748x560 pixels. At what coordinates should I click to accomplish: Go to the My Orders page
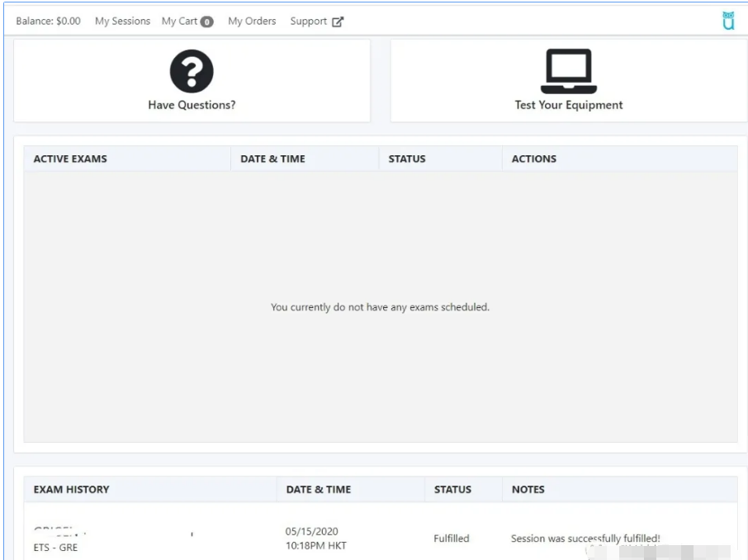pos(252,21)
